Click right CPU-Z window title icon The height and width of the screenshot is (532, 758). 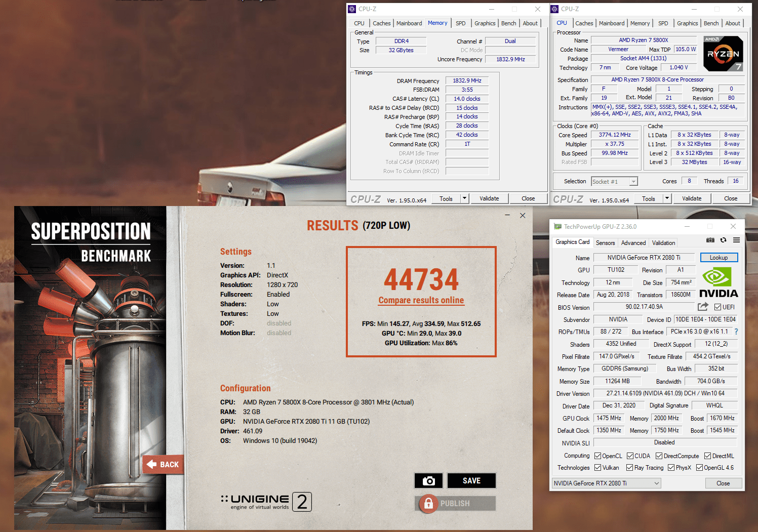coord(554,9)
